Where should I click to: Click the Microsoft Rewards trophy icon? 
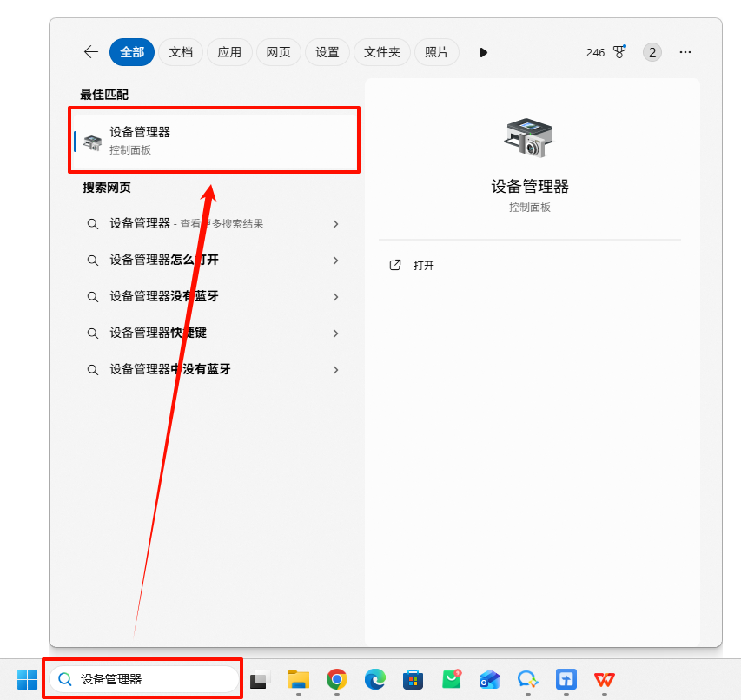(x=619, y=51)
